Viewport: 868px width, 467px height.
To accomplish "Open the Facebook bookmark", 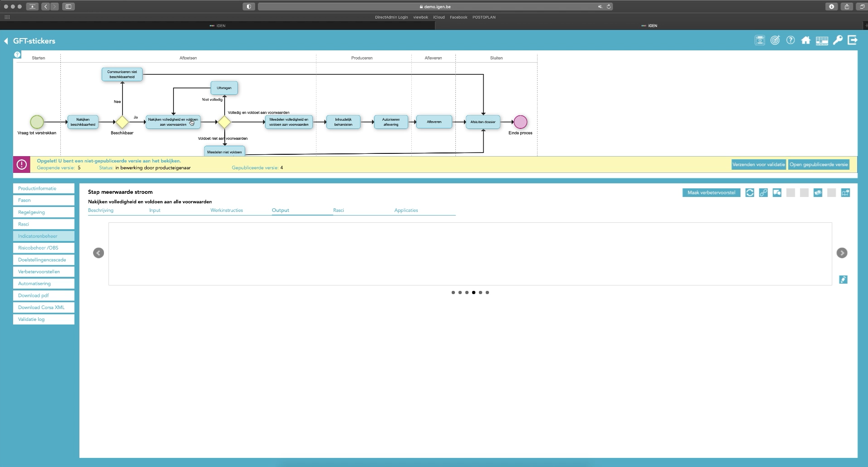I will (x=459, y=17).
